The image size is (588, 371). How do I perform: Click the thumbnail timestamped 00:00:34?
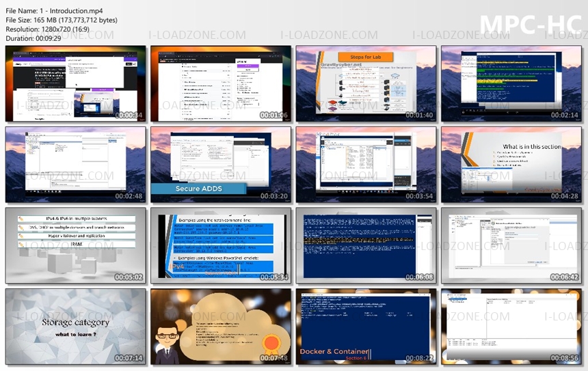coord(76,83)
